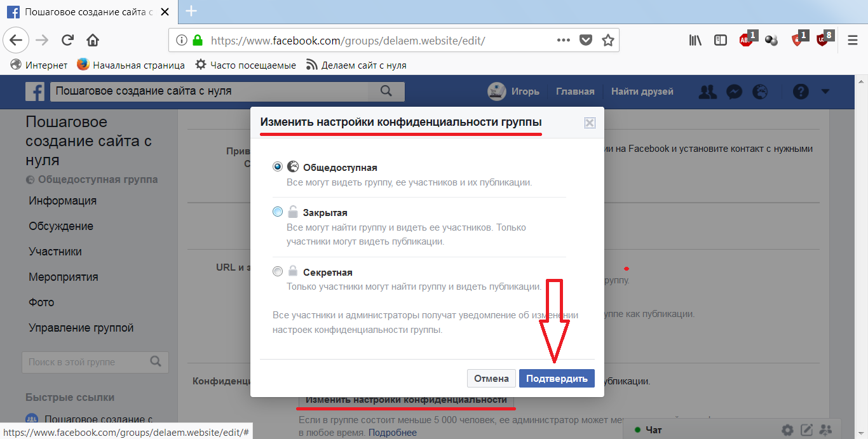Click the Firefox back arrow button
The image size is (868, 439).
16,40
